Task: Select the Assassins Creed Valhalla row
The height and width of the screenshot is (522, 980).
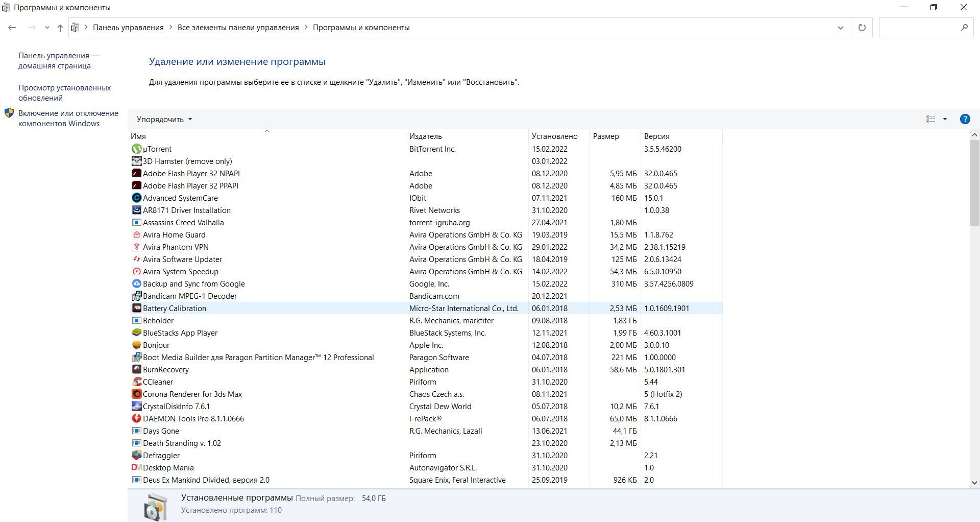Action: pos(425,222)
